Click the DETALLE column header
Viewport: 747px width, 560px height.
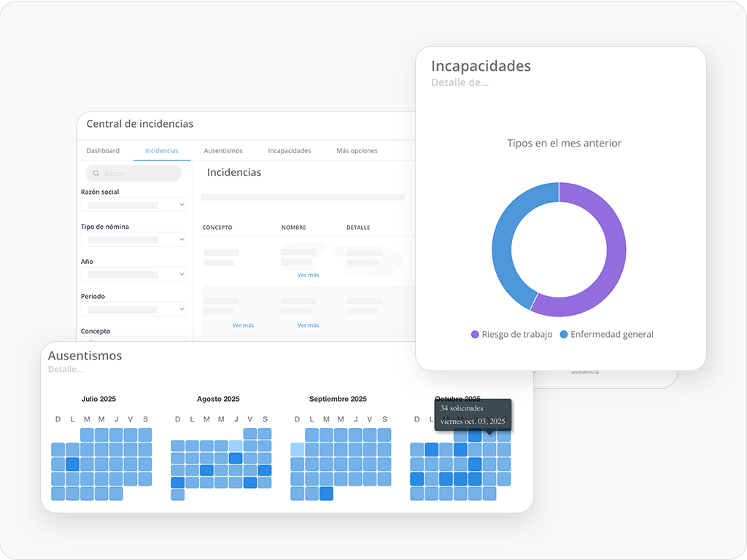[358, 227]
